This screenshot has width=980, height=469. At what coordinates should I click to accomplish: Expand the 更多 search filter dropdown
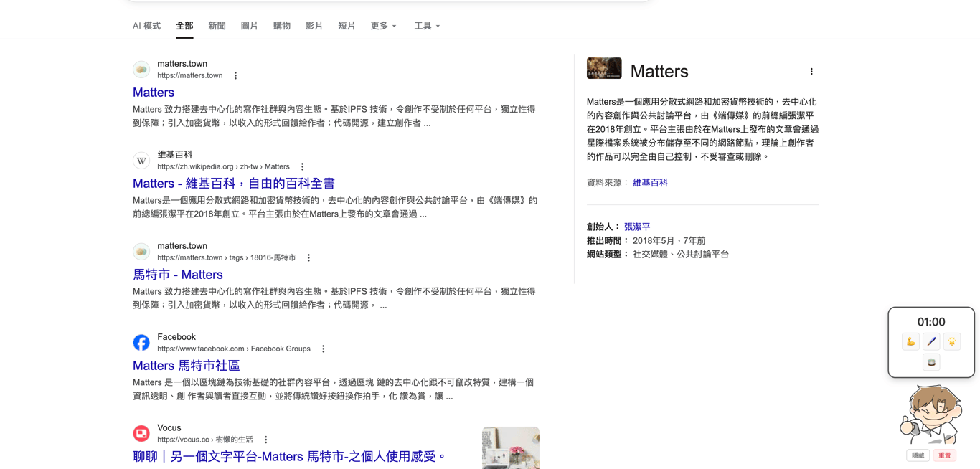pyautogui.click(x=383, y=26)
